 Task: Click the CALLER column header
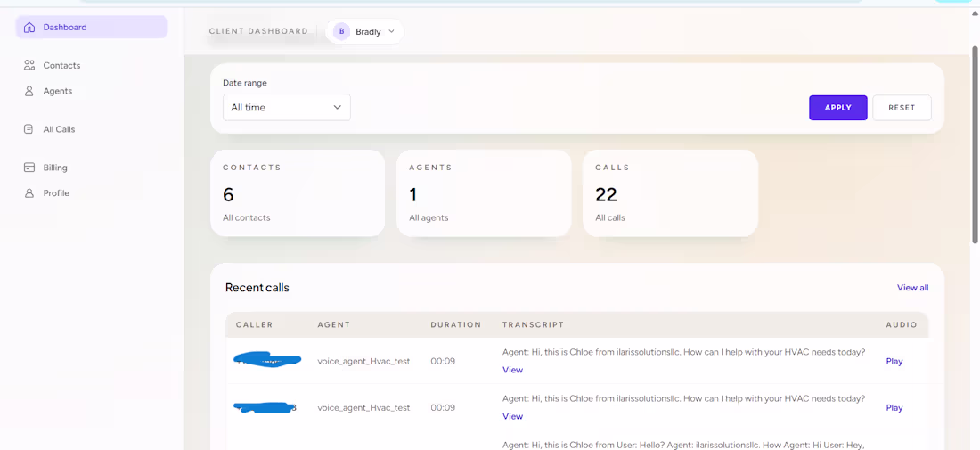pos(255,325)
